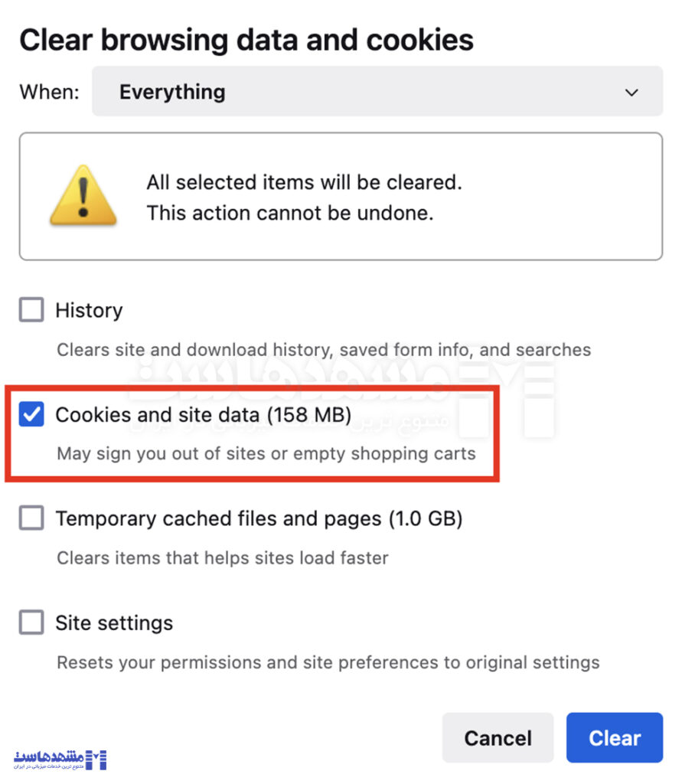Click the Site settings label text
The width and height of the screenshot is (682, 784).
point(114,622)
